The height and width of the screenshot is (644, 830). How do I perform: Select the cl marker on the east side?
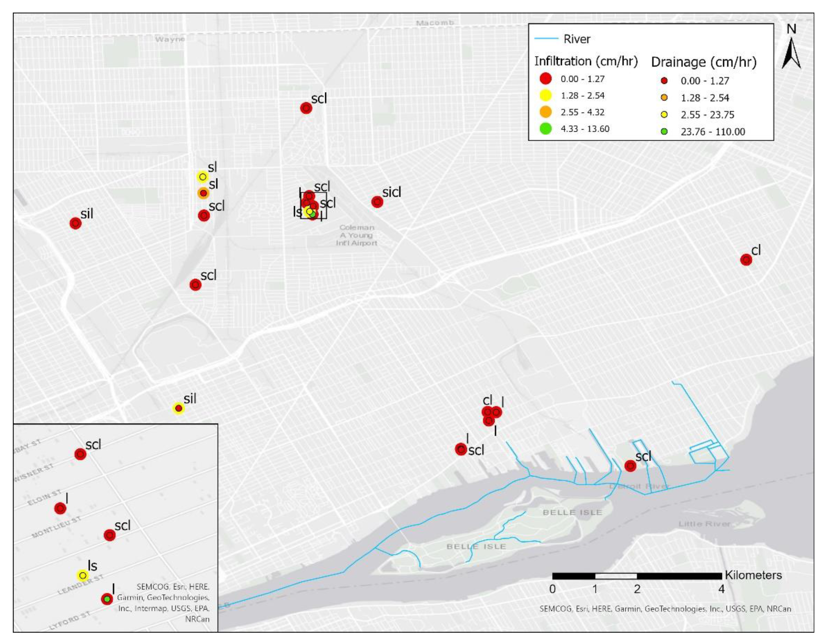tap(746, 260)
